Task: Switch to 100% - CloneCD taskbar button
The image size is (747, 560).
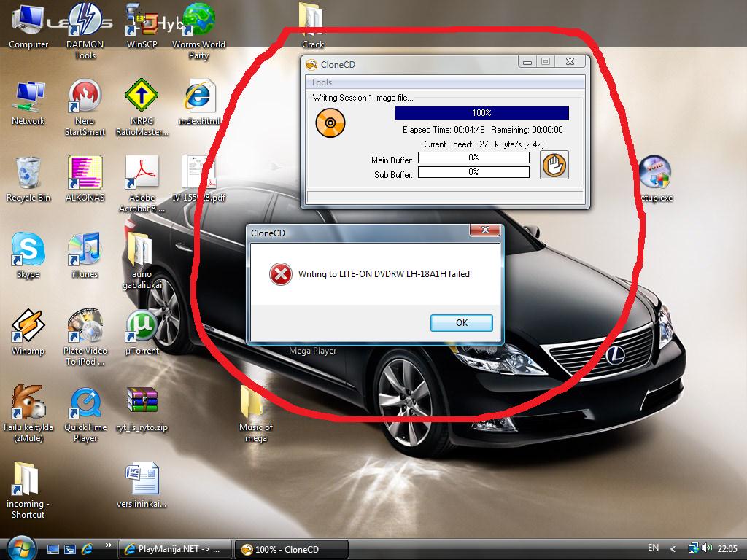Action: 292,549
